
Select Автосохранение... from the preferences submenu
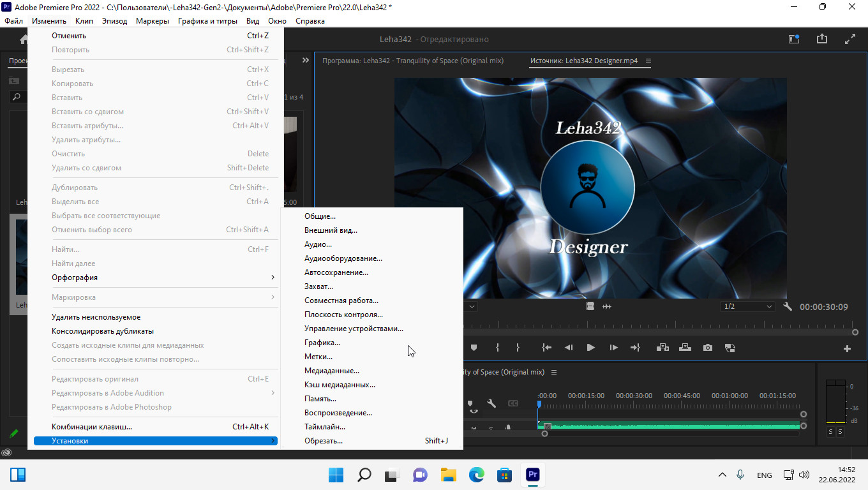pos(336,272)
